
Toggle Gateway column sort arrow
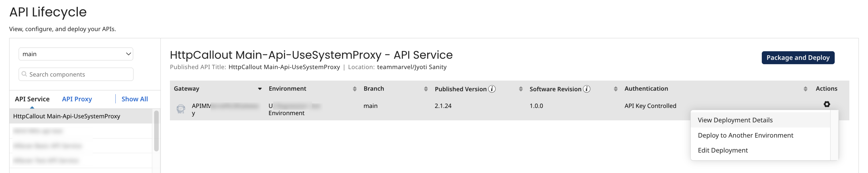pyautogui.click(x=260, y=89)
